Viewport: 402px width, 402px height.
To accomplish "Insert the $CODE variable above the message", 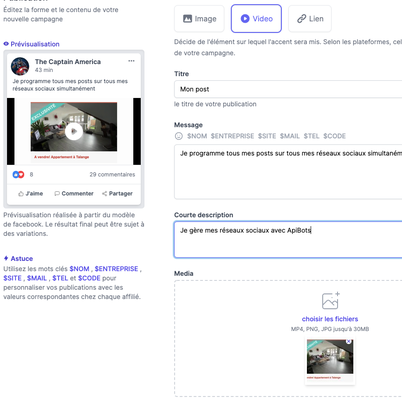I will click(334, 136).
